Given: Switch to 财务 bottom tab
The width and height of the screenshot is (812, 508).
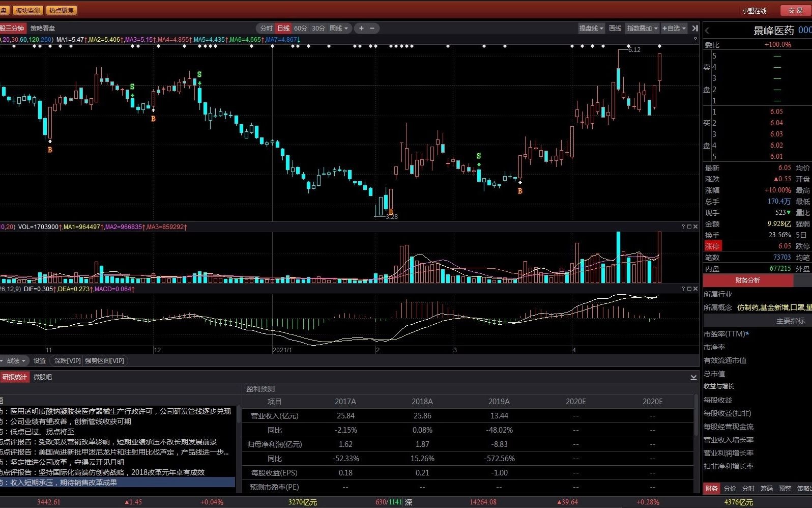Looking at the screenshot, I should point(712,489).
